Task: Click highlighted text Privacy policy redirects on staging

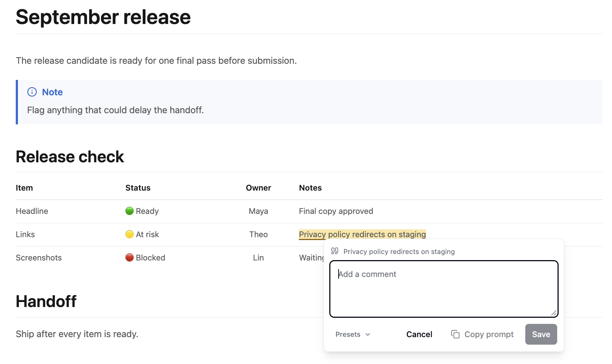Action: (x=362, y=234)
